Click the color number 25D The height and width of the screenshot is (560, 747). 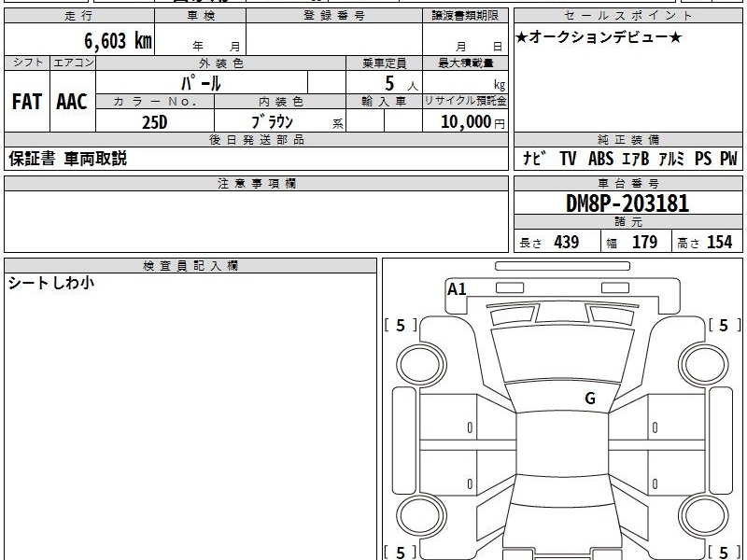coord(155,122)
